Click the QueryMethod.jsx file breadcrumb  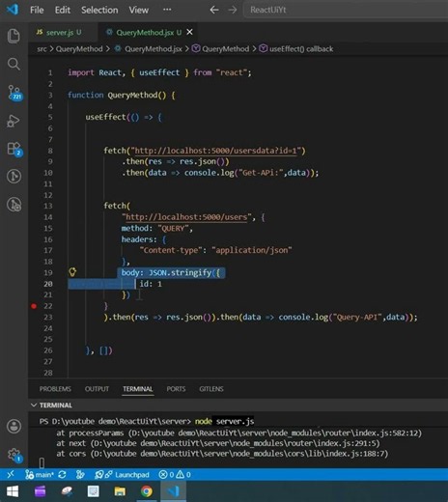pyautogui.click(x=149, y=49)
